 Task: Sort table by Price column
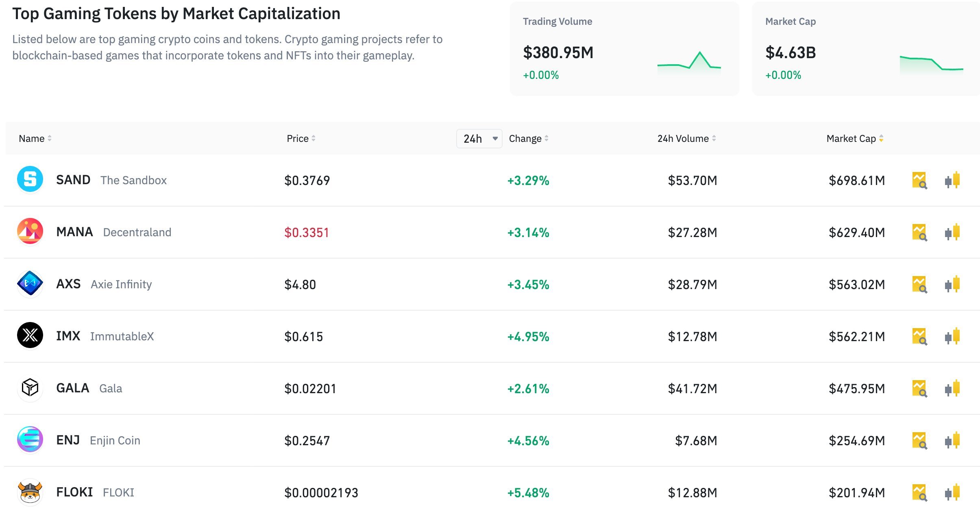[301, 139]
